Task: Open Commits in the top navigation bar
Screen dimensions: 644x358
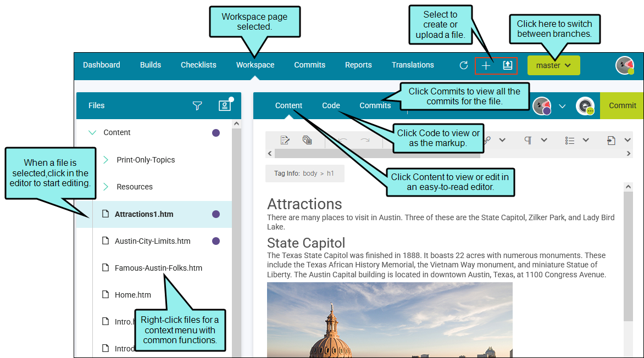Action: 310,65
